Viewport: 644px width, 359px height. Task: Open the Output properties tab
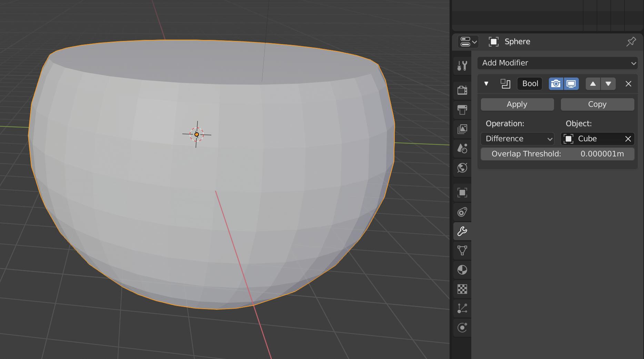tap(462, 110)
